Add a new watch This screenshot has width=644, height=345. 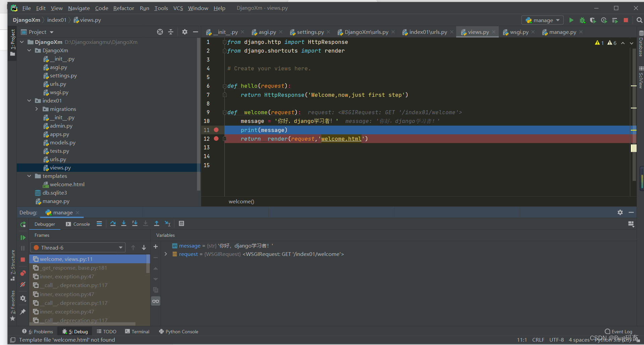coord(156,247)
